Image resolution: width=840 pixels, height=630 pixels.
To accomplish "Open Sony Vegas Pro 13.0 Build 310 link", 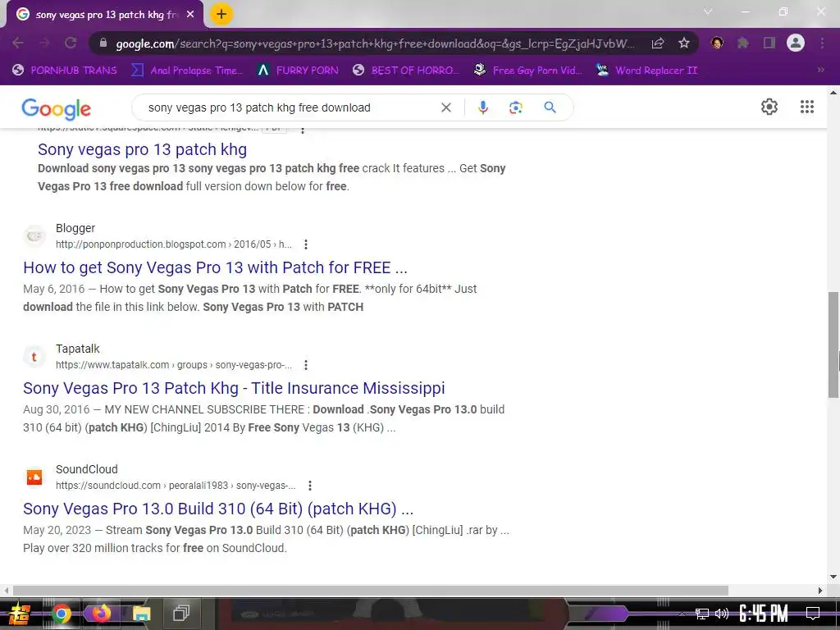I will click(x=218, y=509).
